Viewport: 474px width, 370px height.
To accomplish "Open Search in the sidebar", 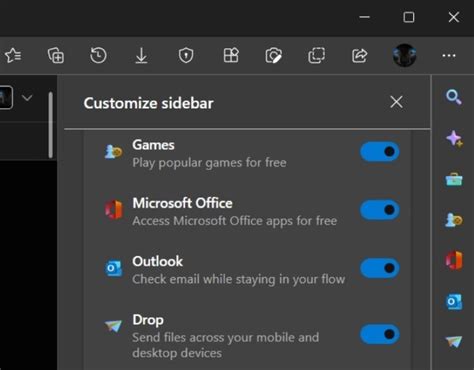I will click(454, 97).
